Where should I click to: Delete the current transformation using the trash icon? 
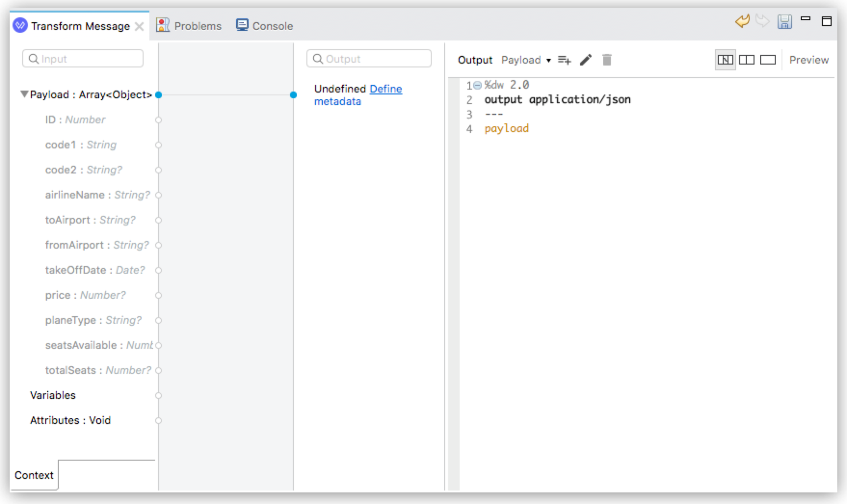pos(608,60)
